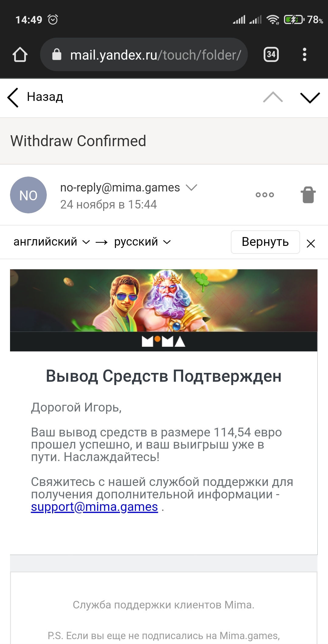
Task: Tap the NO sender avatar
Action: click(x=28, y=195)
